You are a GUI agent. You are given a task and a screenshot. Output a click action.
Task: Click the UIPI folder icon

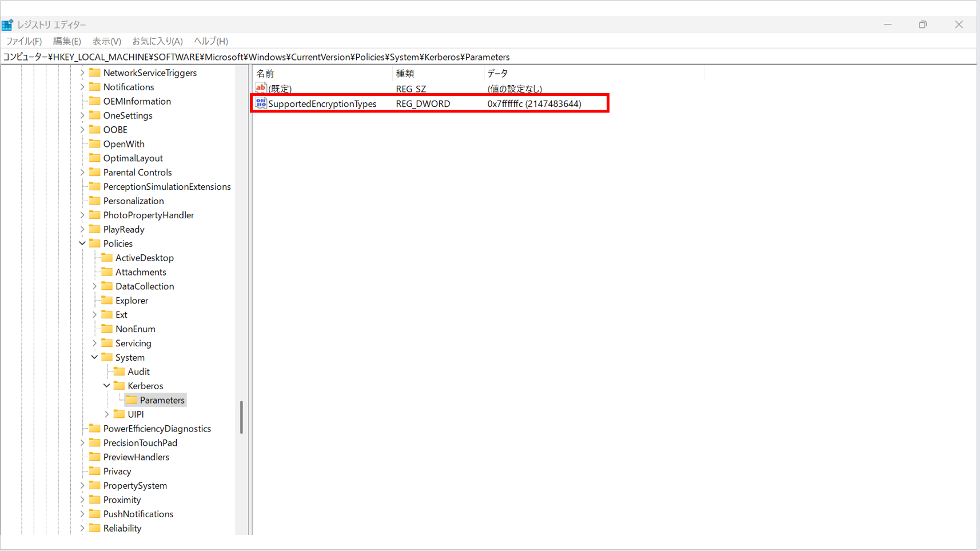pyautogui.click(x=119, y=414)
